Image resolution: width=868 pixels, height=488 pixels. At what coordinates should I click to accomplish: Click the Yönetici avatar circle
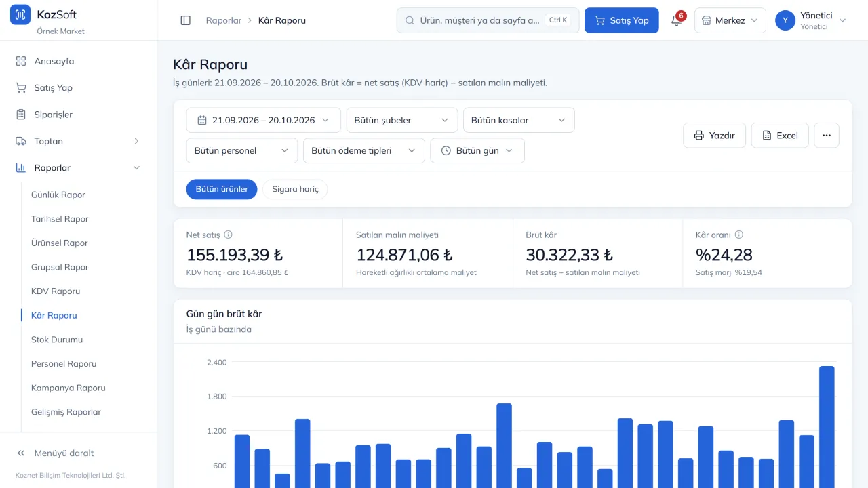tap(785, 20)
